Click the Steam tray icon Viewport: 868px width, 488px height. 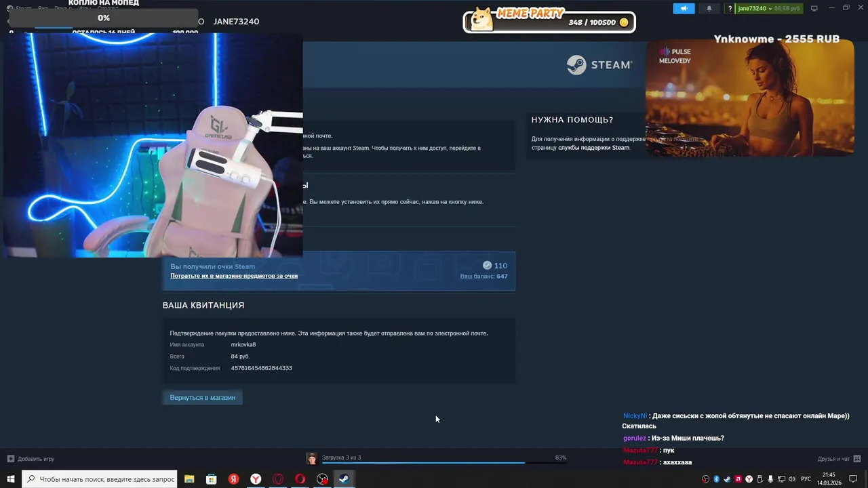727,479
